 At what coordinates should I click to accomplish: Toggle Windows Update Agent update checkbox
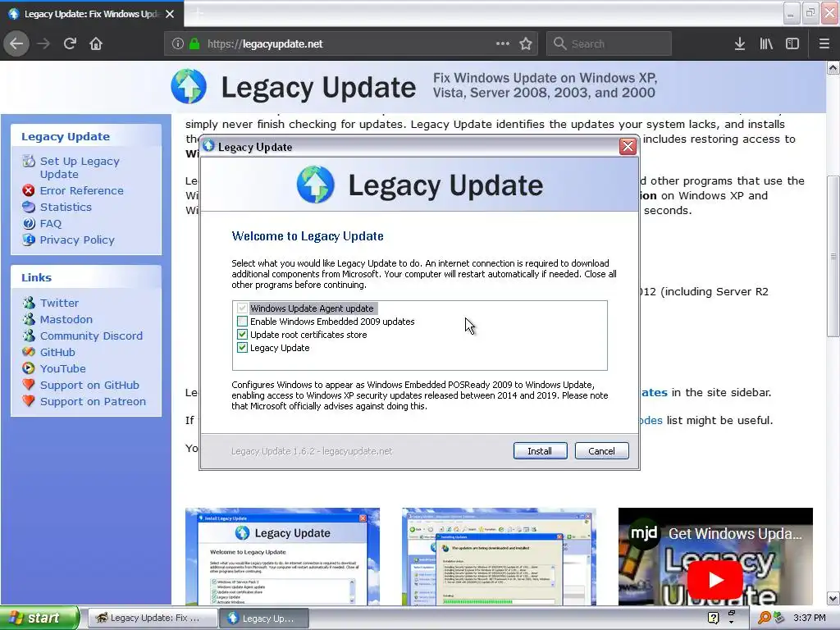242,308
